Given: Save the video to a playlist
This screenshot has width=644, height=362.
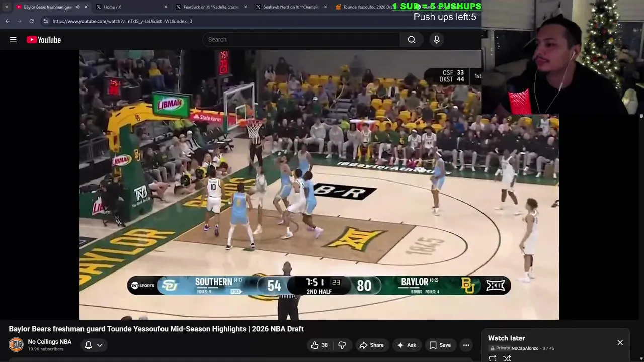Looking at the screenshot, I should tap(440, 345).
